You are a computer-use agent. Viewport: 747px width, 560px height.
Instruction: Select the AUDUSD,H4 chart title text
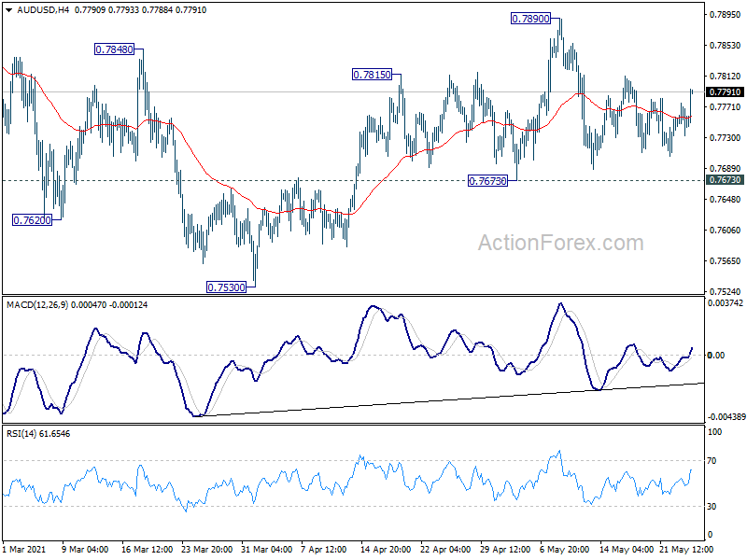(43, 10)
